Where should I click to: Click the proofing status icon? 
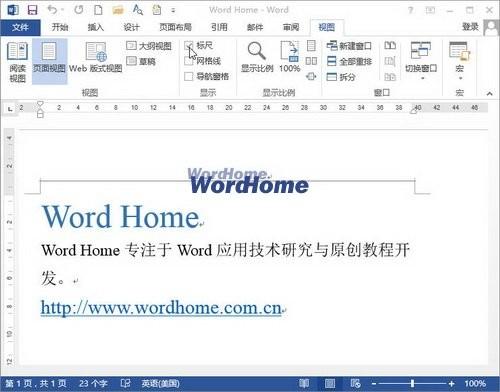pyautogui.click(x=126, y=383)
